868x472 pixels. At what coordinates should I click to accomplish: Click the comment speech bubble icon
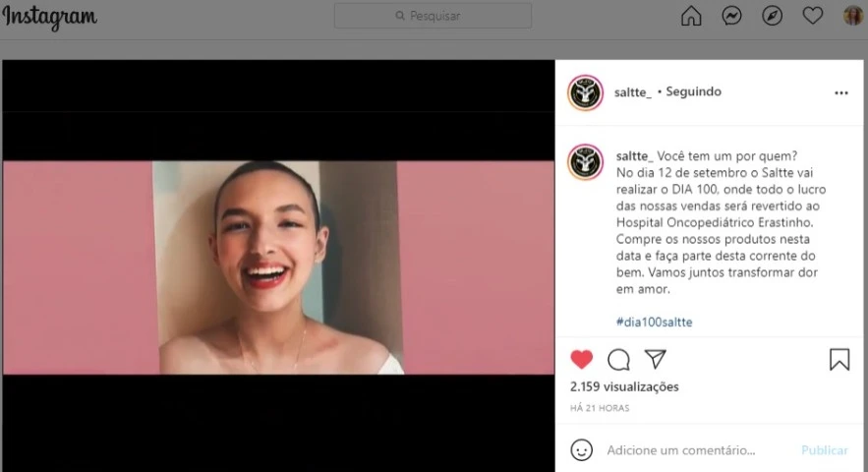tap(618, 360)
